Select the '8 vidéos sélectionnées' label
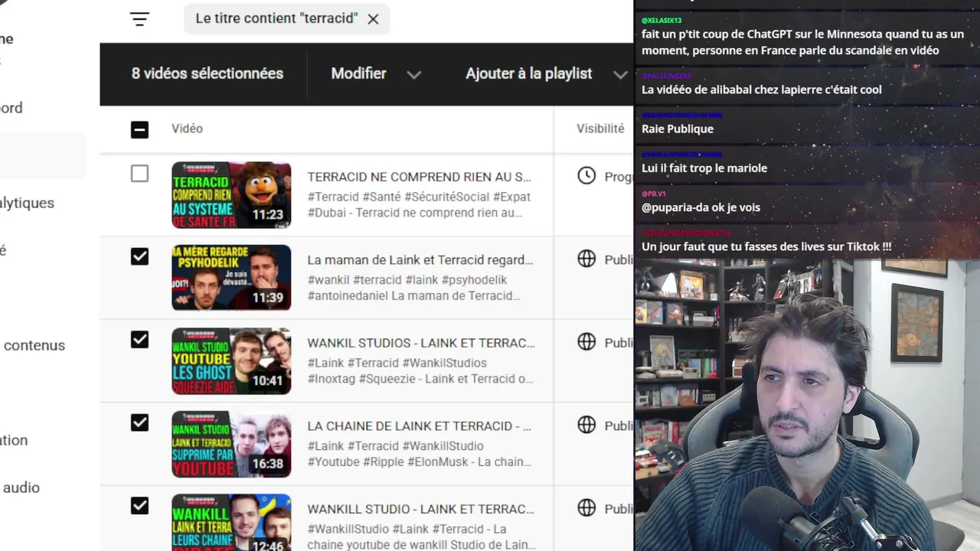This screenshot has width=980, height=551. click(x=207, y=73)
